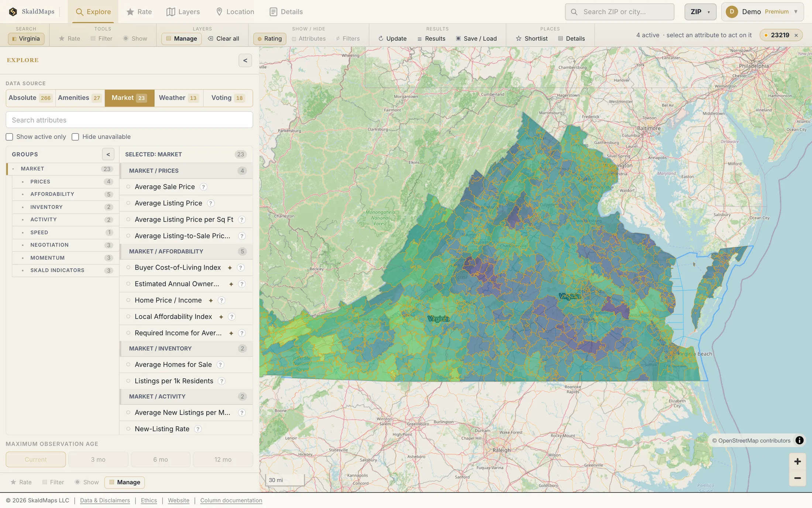Open help for Average Homes for Sale
Screen dimensions: 812x508
click(220, 365)
